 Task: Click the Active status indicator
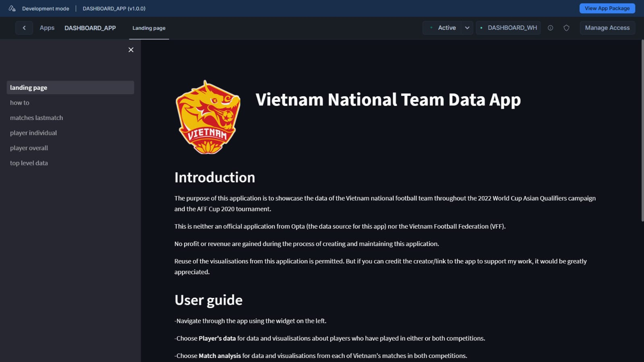442,28
